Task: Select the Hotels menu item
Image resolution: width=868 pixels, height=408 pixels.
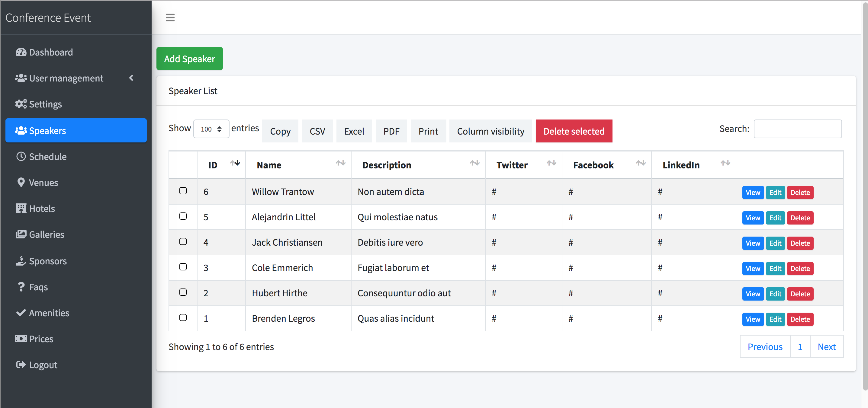Action: click(x=42, y=208)
